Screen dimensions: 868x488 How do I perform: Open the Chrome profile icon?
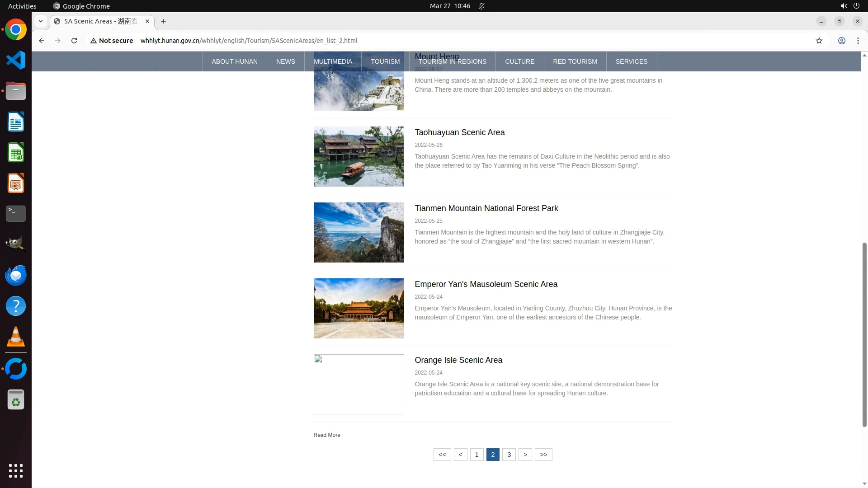[841, 41]
